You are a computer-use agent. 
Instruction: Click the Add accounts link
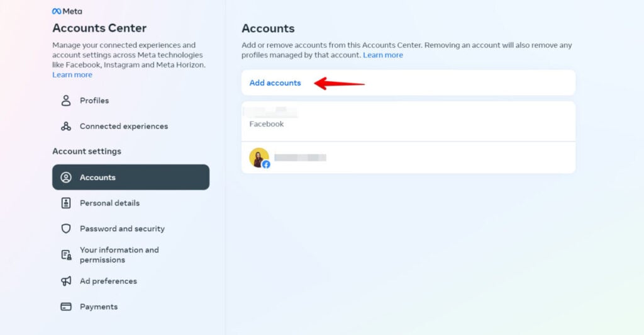click(x=275, y=82)
